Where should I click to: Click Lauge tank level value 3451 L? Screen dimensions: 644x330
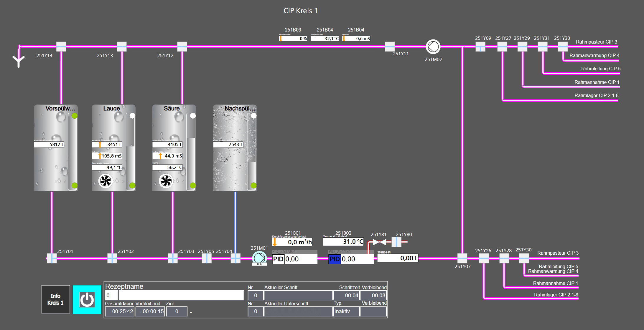(107, 145)
